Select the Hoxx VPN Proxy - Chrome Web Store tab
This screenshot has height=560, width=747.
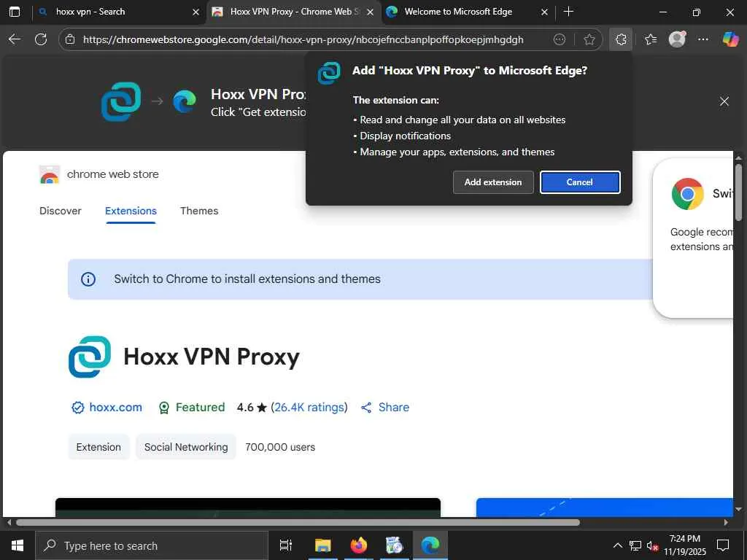[290, 12]
